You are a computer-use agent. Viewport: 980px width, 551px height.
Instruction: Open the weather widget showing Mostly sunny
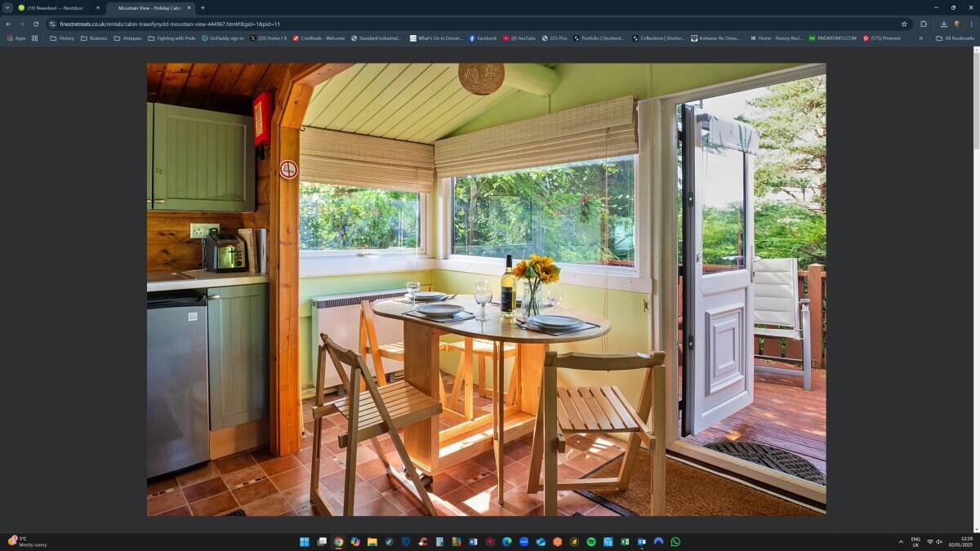(x=27, y=541)
